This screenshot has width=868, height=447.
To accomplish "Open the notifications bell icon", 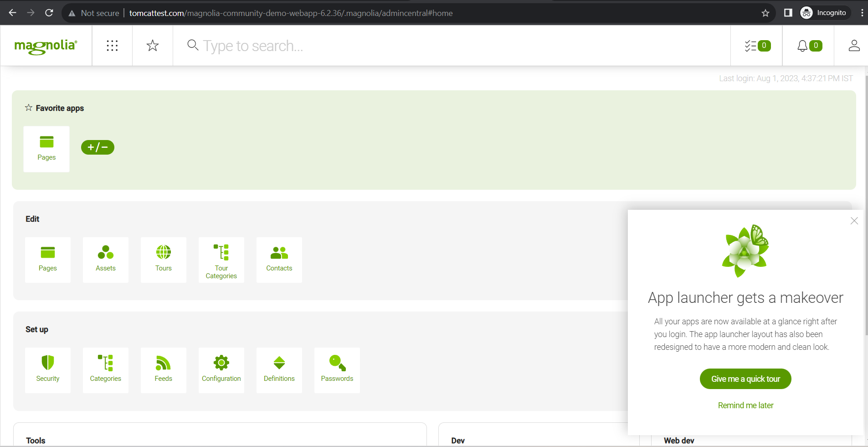I will (x=809, y=46).
